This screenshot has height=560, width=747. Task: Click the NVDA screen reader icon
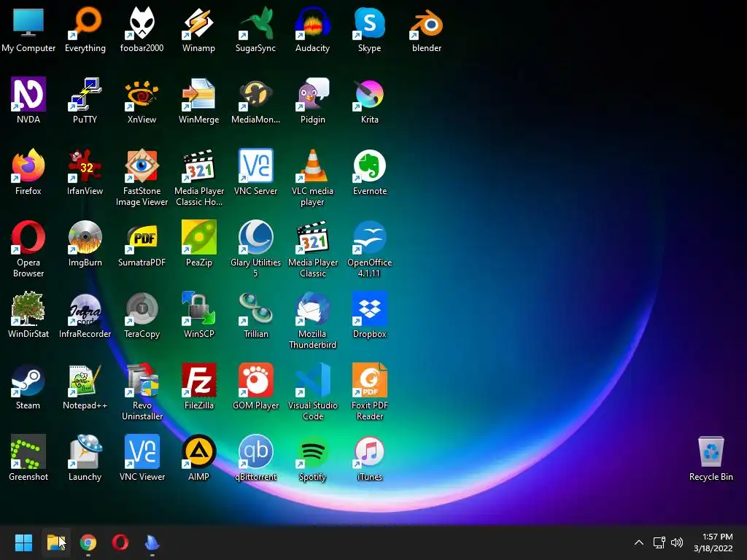(x=28, y=94)
